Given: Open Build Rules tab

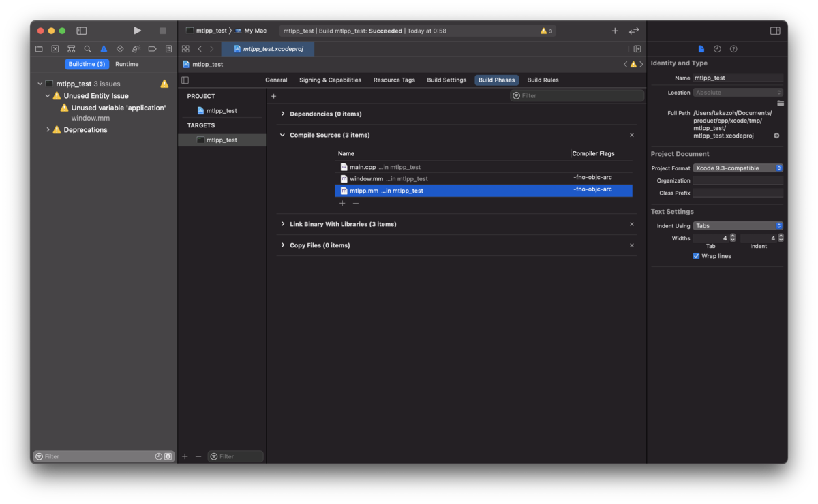Looking at the screenshot, I should [x=543, y=80].
